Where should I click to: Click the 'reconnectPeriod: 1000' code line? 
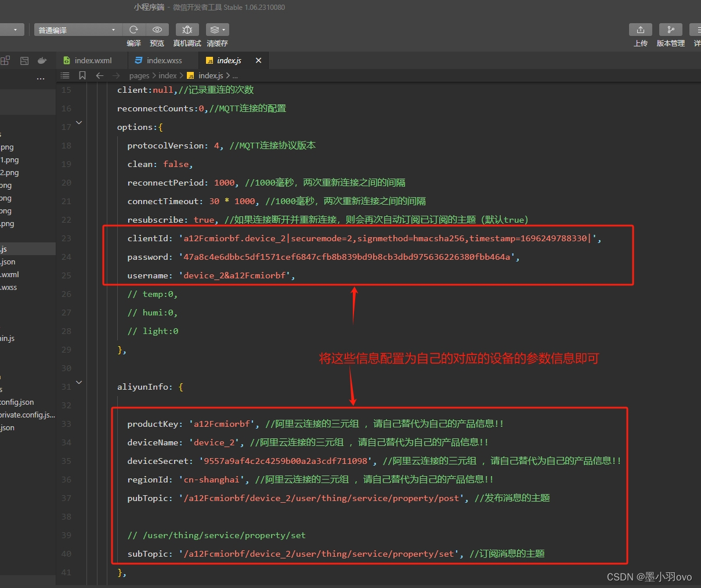[x=266, y=183]
